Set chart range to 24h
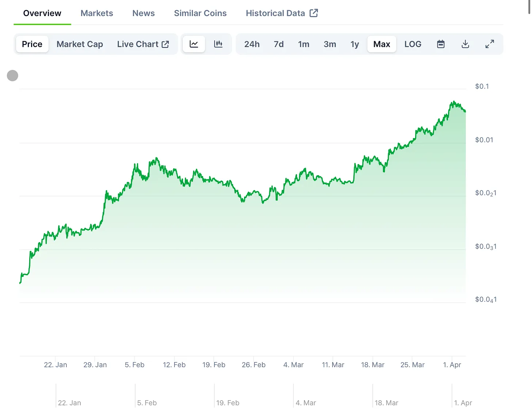532x413 pixels. pyautogui.click(x=252, y=44)
